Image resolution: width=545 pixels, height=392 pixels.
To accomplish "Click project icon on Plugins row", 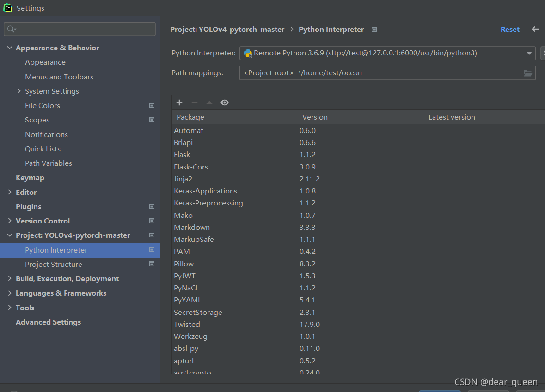I will coord(152,206).
